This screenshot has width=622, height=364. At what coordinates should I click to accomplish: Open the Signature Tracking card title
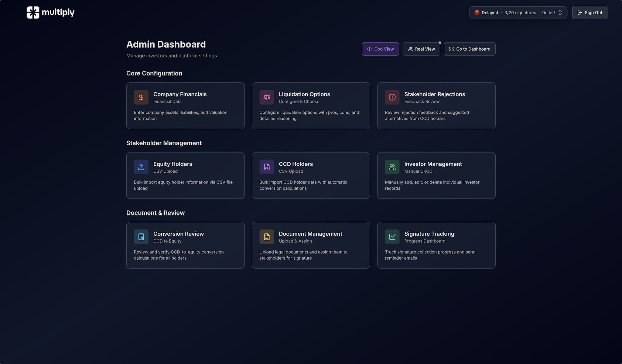tap(429, 234)
